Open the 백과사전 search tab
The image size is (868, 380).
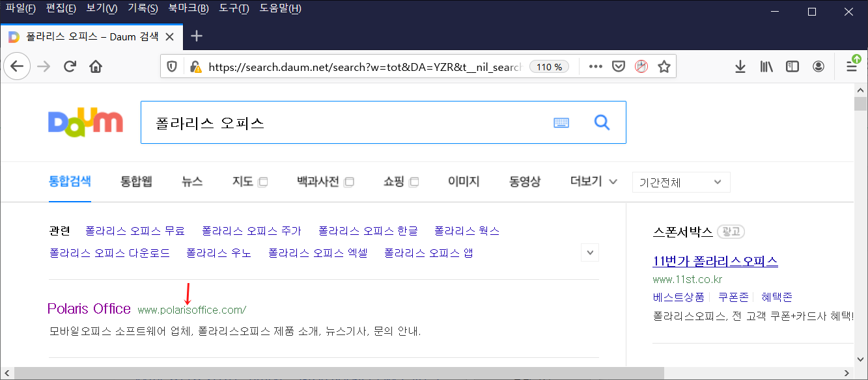[x=325, y=182]
